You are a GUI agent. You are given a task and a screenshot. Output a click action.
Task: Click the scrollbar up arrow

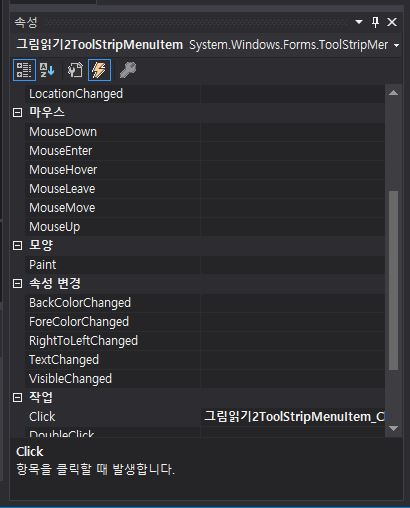click(393, 93)
